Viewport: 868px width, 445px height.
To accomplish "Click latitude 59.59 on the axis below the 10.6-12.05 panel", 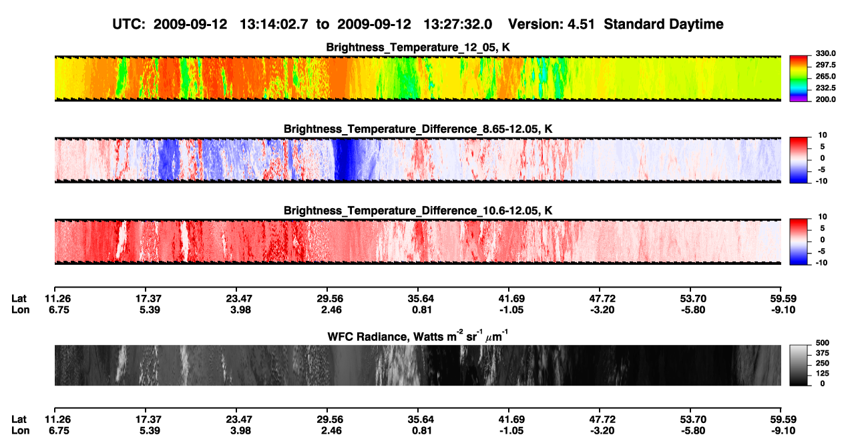I will coord(784,299).
